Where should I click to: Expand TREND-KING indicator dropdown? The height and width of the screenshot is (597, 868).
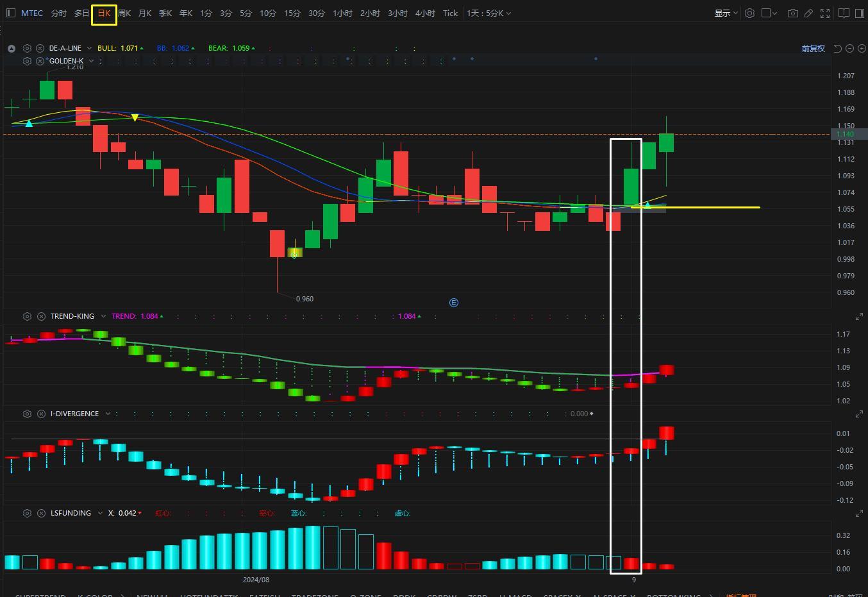[102, 316]
